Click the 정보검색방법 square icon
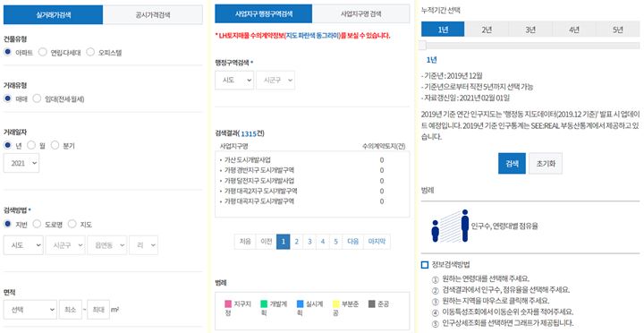The height and width of the screenshot is (333, 644). [425, 265]
